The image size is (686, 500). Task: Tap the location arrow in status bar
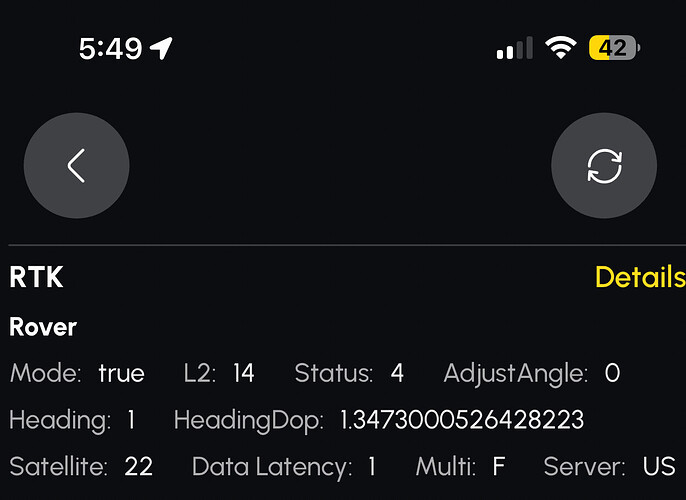[x=161, y=48]
